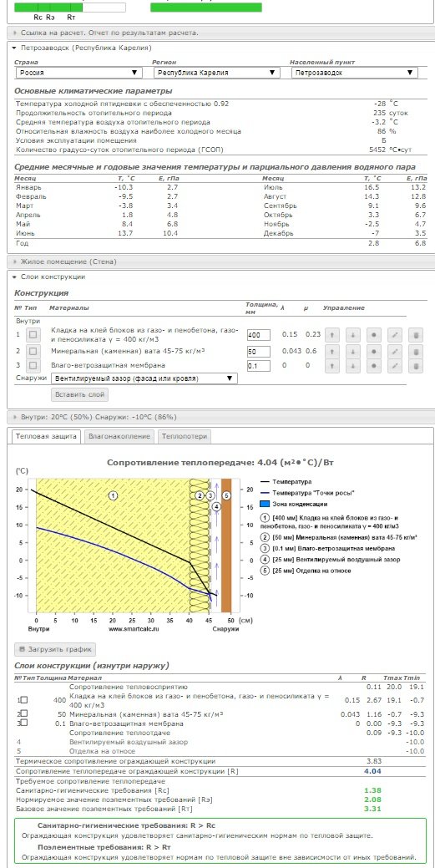This screenshot has width=435, height=868.
Task: Click the Rэ value 2.08
Action: [x=372, y=799]
